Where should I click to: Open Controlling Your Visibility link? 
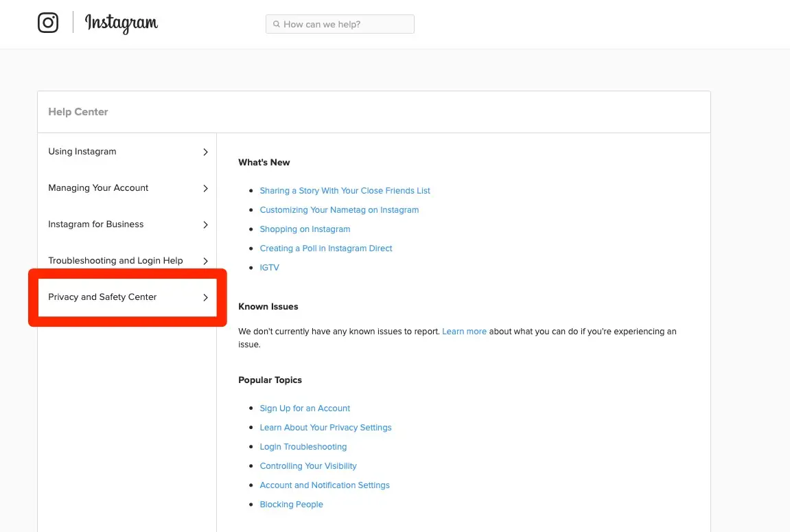308,465
